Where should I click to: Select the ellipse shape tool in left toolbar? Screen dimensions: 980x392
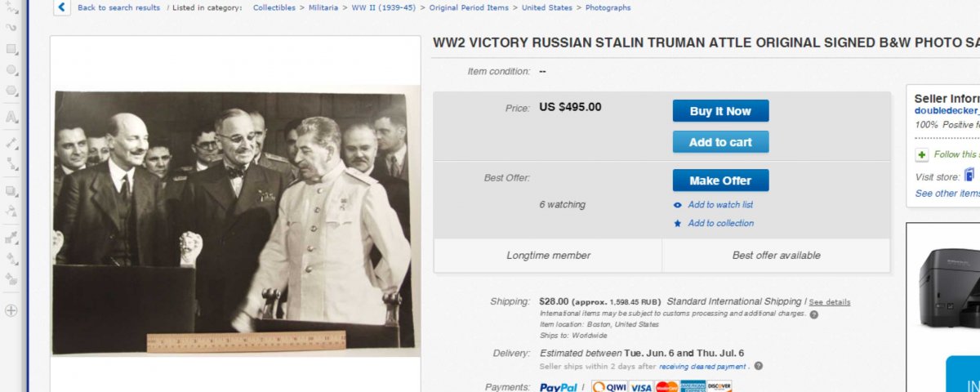click(11, 69)
